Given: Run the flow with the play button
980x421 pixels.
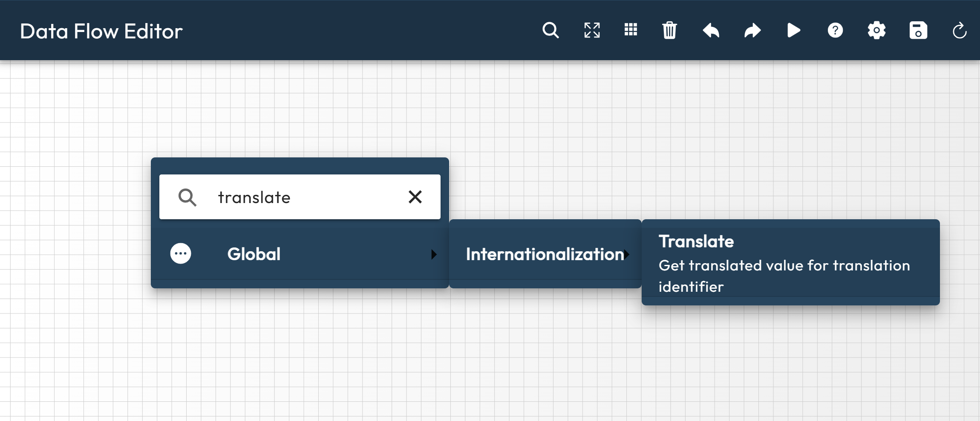Looking at the screenshot, I should (793, 31).
